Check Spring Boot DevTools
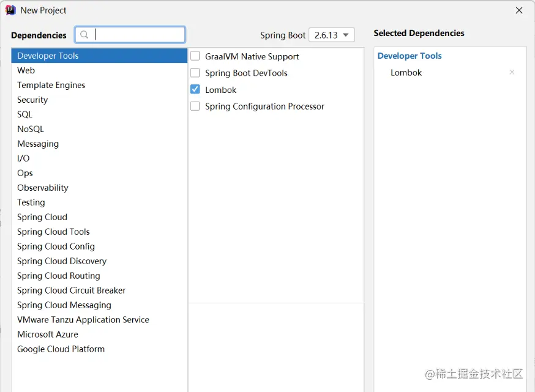This screenshot has width=535, height=392. point(195,73)
